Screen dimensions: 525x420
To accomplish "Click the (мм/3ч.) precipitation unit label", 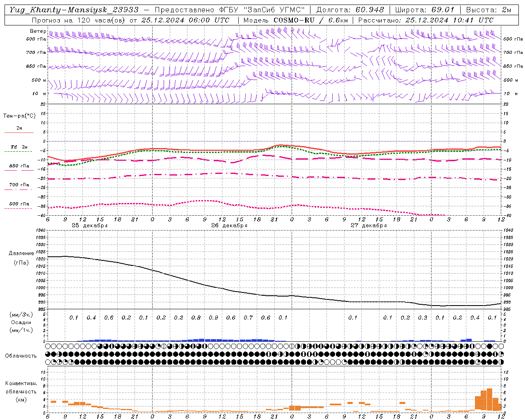I will (x=21, y=315).
